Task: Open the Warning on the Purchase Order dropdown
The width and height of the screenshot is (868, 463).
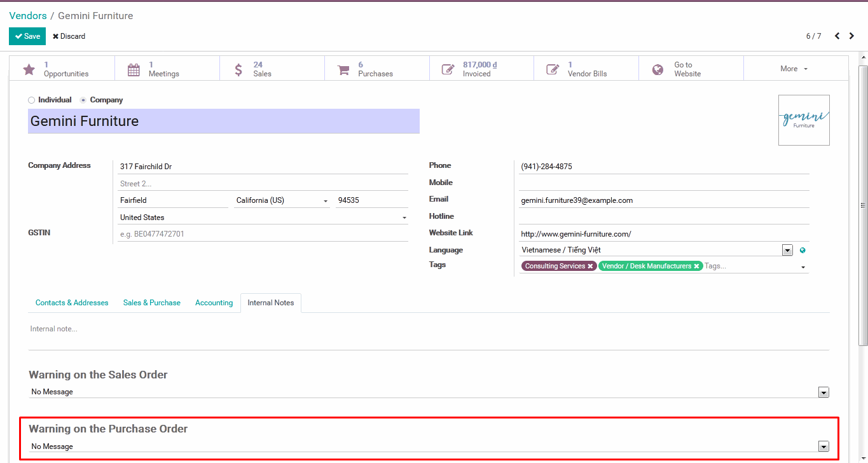Action: tap(823, 447)
